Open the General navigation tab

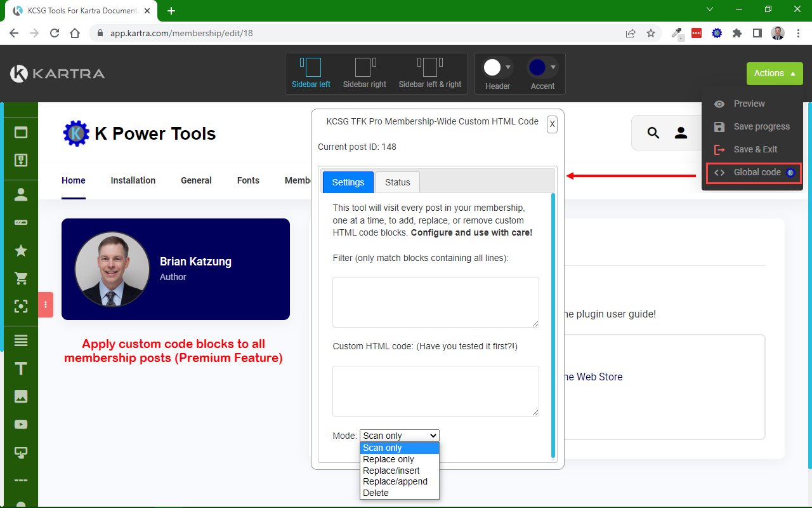tap(196, 180)
